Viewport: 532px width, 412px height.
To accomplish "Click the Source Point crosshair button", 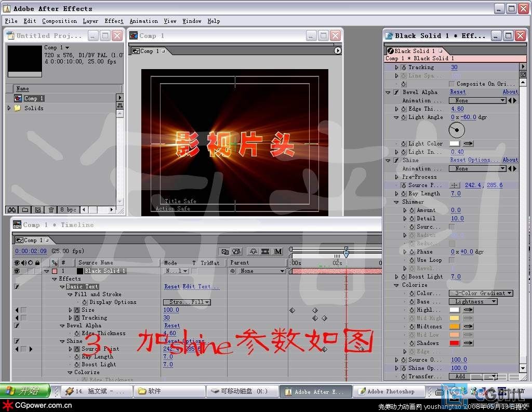I will (x=455, y=185).
